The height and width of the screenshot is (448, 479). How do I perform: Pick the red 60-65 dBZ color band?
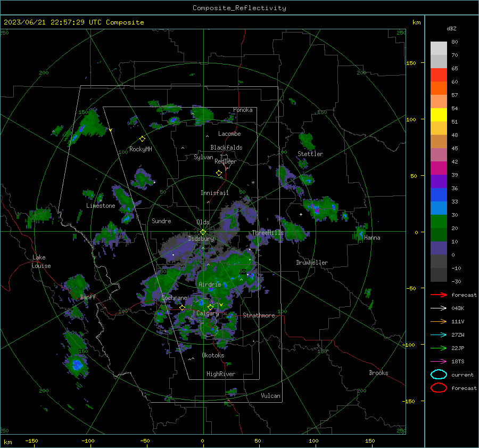[439, 75]
